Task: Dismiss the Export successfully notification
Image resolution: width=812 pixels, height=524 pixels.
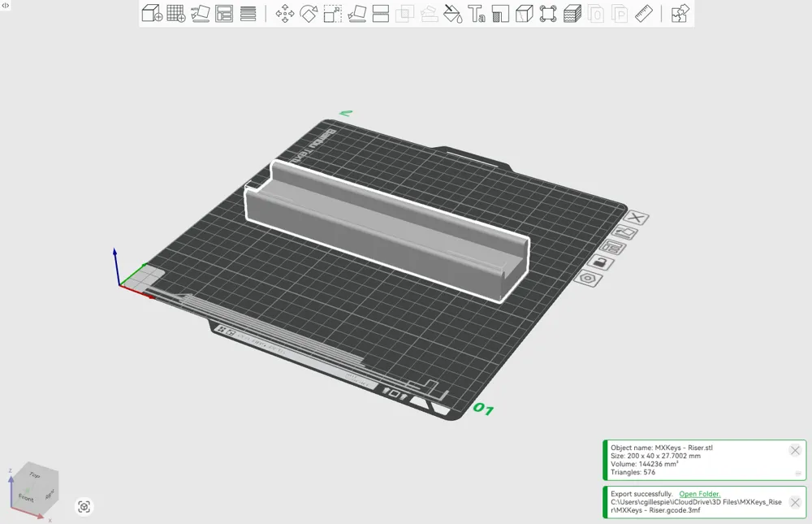Action: (x=795, y=502)
